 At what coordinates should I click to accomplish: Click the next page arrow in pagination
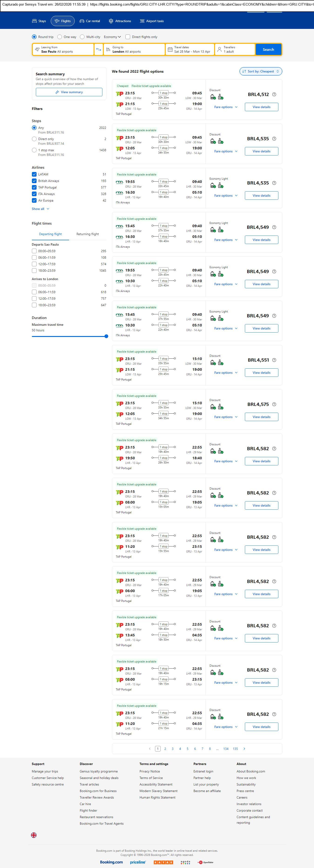click(244, 748)
